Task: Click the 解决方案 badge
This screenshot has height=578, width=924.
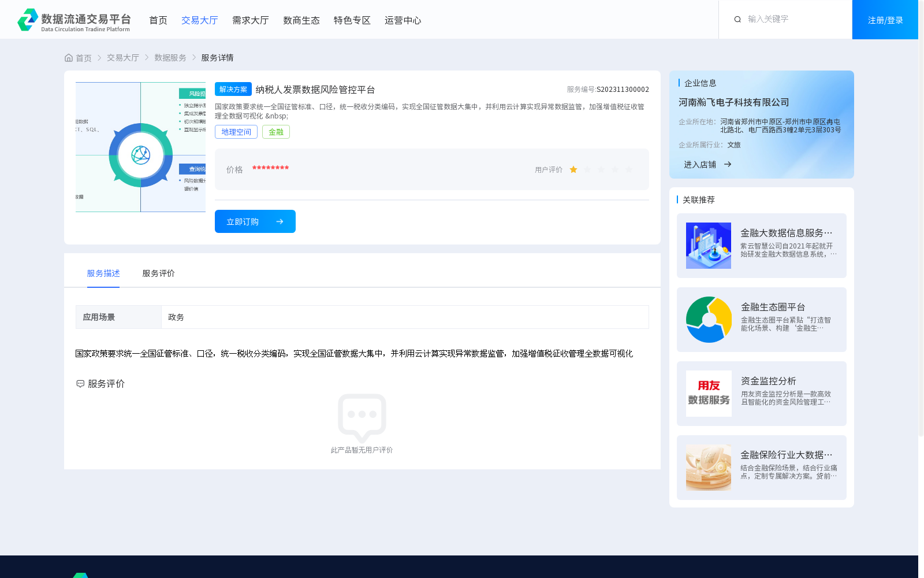Action: pos(233,89)
